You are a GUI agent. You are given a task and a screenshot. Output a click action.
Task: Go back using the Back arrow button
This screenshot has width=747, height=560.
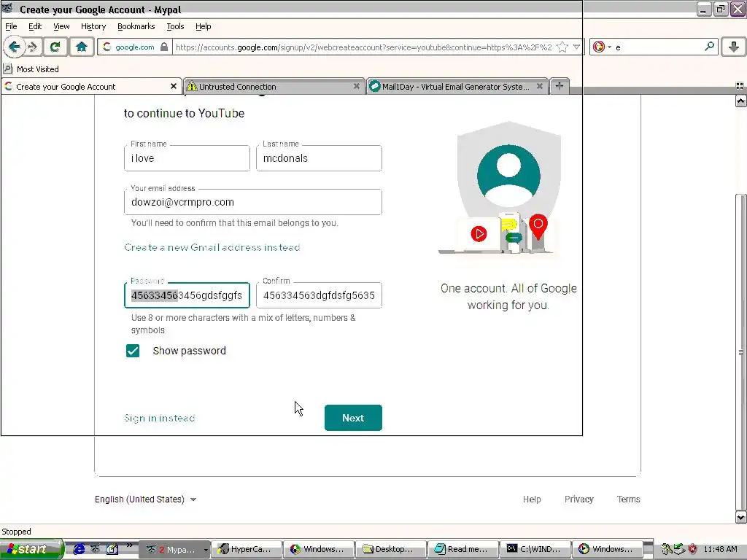(14, 47)
